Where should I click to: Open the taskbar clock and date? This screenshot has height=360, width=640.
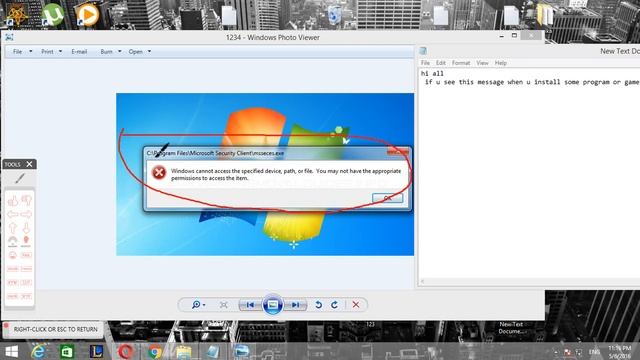coord(620,352)
